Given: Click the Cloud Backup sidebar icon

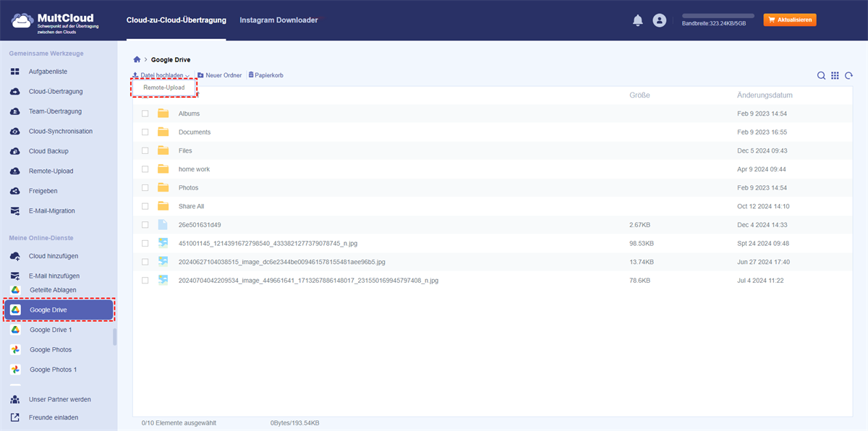Looking at the screenshot, I should tap(15, 151).
